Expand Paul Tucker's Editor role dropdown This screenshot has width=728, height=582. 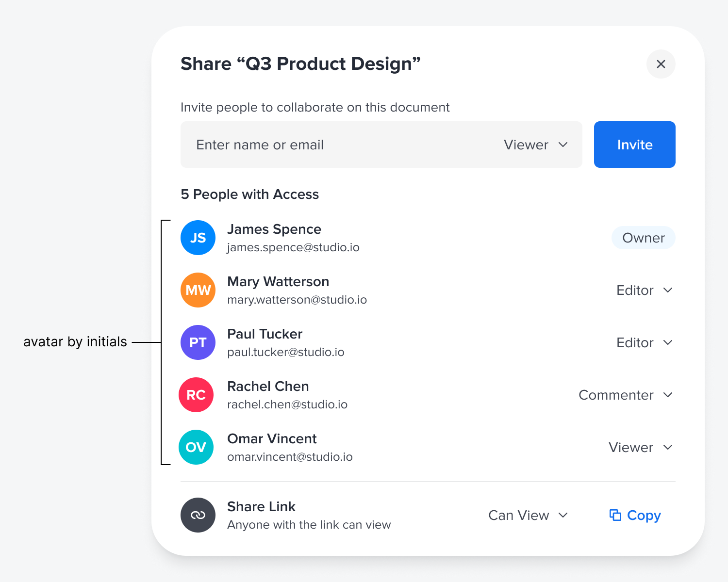[644, 342]
